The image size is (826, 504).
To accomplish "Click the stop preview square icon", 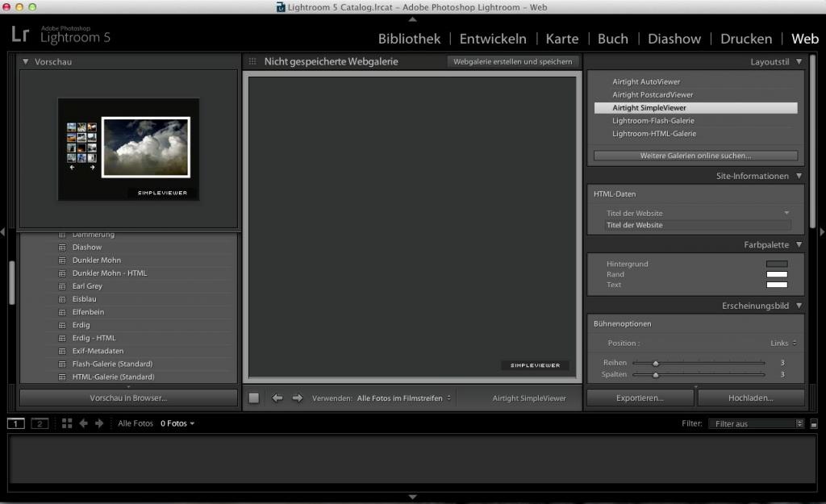I will [254, 398].
